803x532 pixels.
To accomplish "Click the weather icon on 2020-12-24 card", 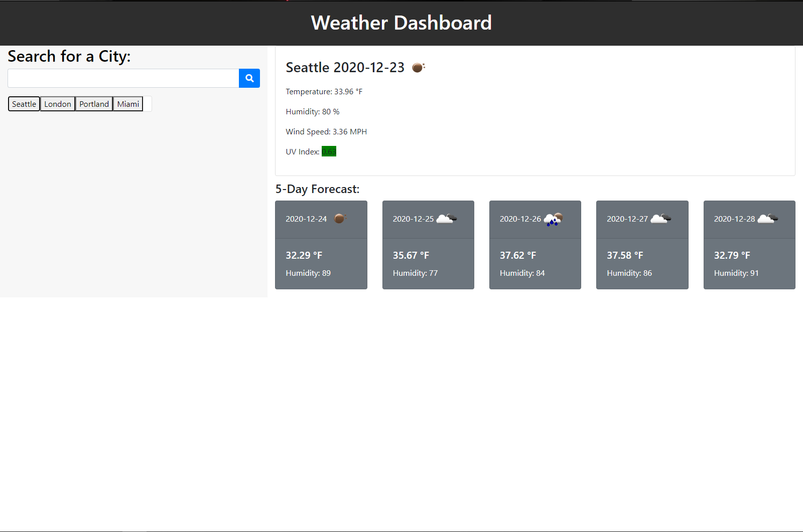I will [340, 219].
